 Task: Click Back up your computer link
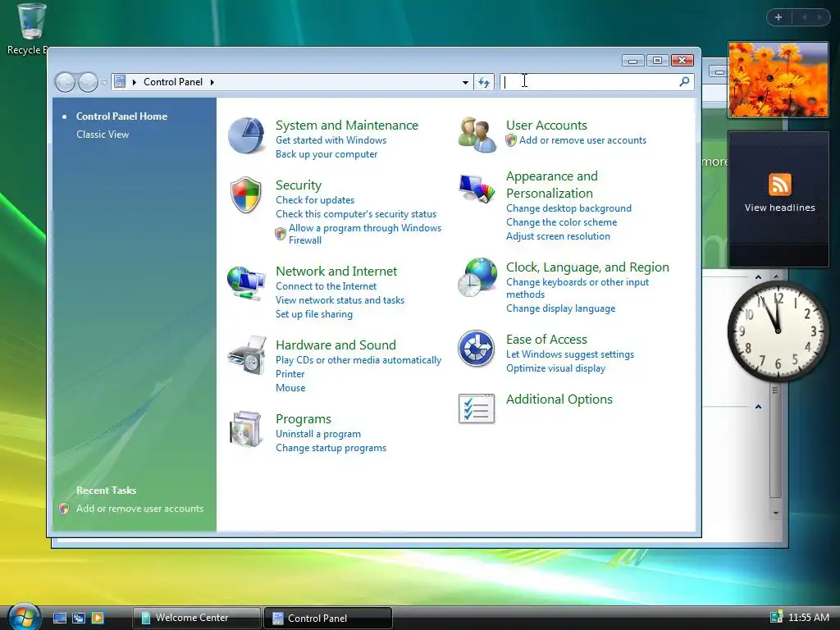point(326,154)
